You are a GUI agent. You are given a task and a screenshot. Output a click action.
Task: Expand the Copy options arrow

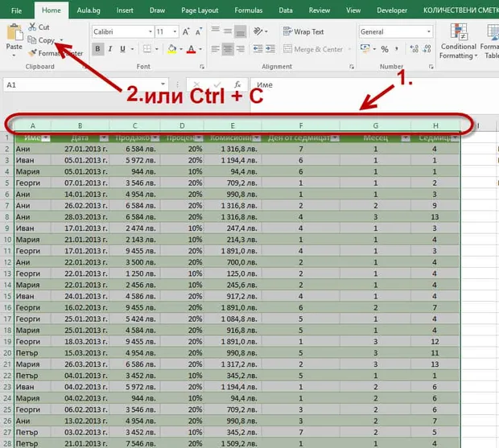click(62, 40)
